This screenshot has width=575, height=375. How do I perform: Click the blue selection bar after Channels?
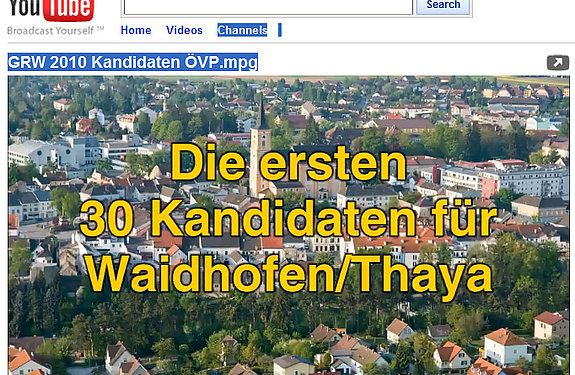click(x=280, y=30)
